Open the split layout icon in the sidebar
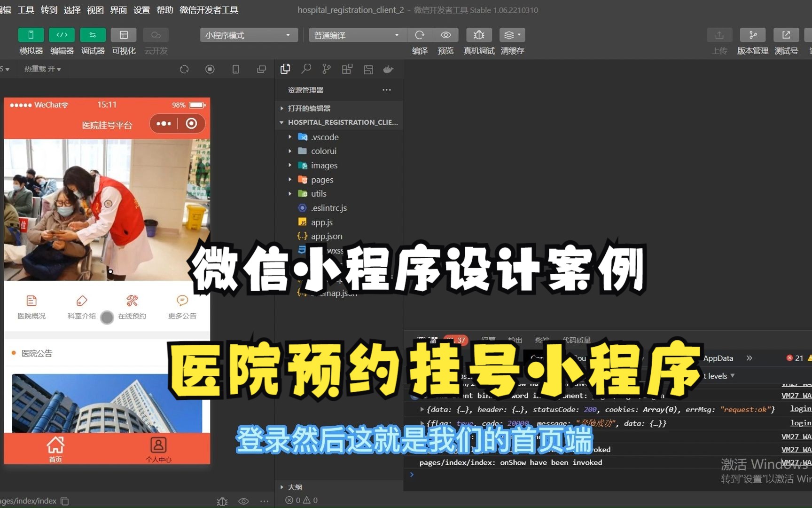Viewport: 812px width, 508px height. tap(368, 69)
